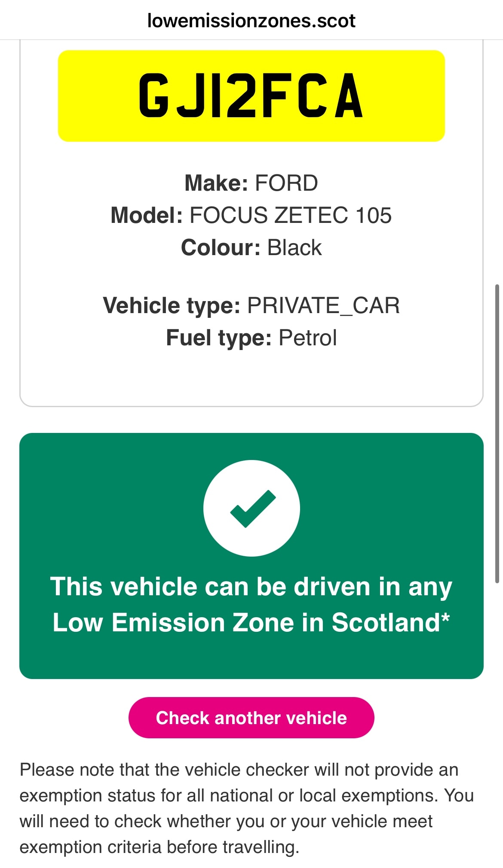Click the "This vehicle can be driven" heading
The height and width of the screenshot is (868, 503).
pos(252,587)
